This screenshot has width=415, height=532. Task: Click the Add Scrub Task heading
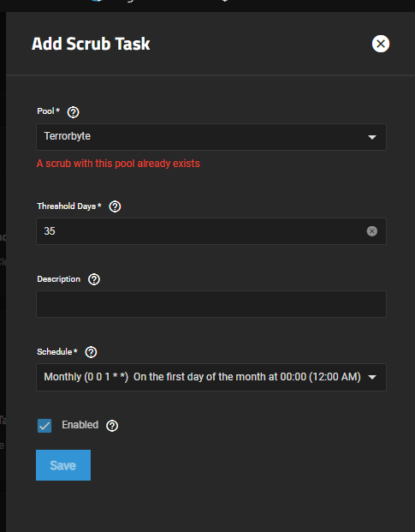click(x=91, y=44)
